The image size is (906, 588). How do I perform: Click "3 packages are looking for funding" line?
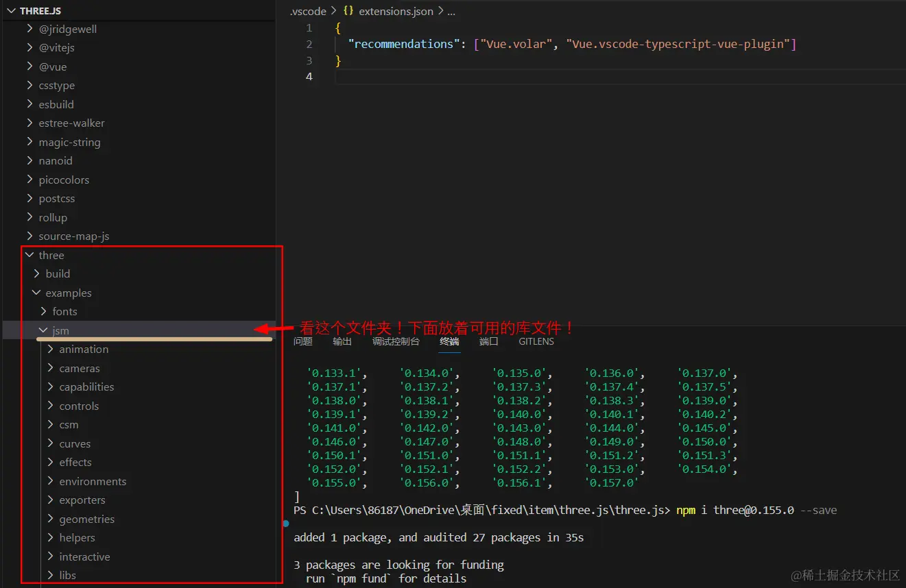pos(398,565)
